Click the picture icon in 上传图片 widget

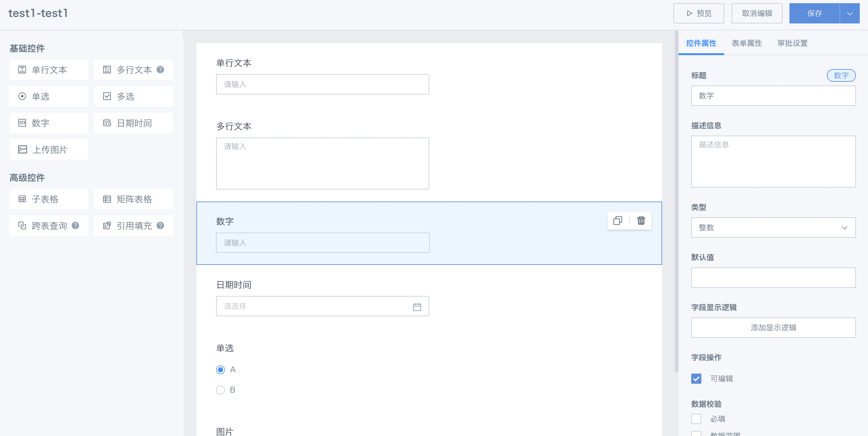click(x=22, y=150)
